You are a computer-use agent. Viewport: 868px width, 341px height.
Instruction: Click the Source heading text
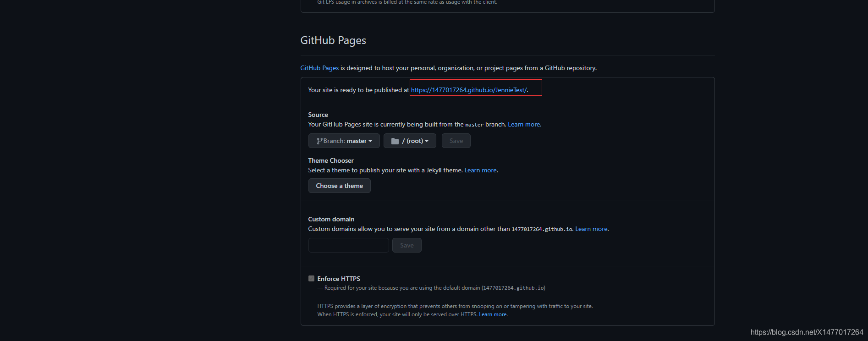point(318,115)
